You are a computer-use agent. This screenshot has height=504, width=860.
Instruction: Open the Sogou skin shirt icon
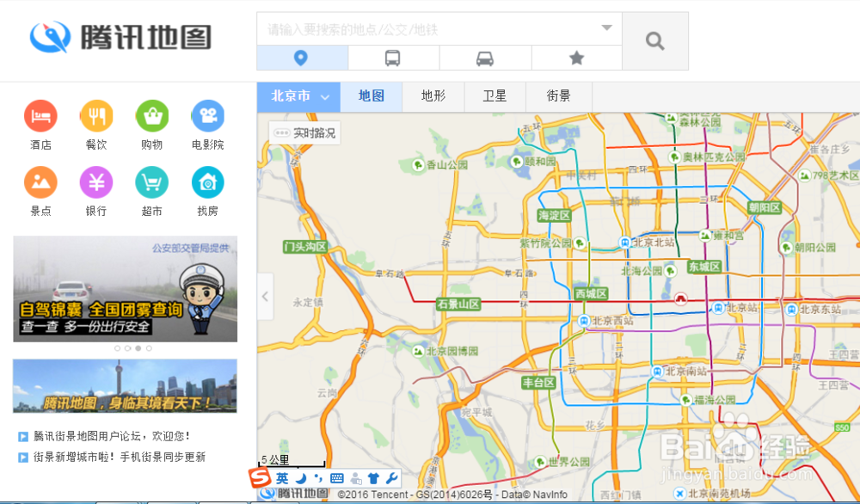coord(373,477)
